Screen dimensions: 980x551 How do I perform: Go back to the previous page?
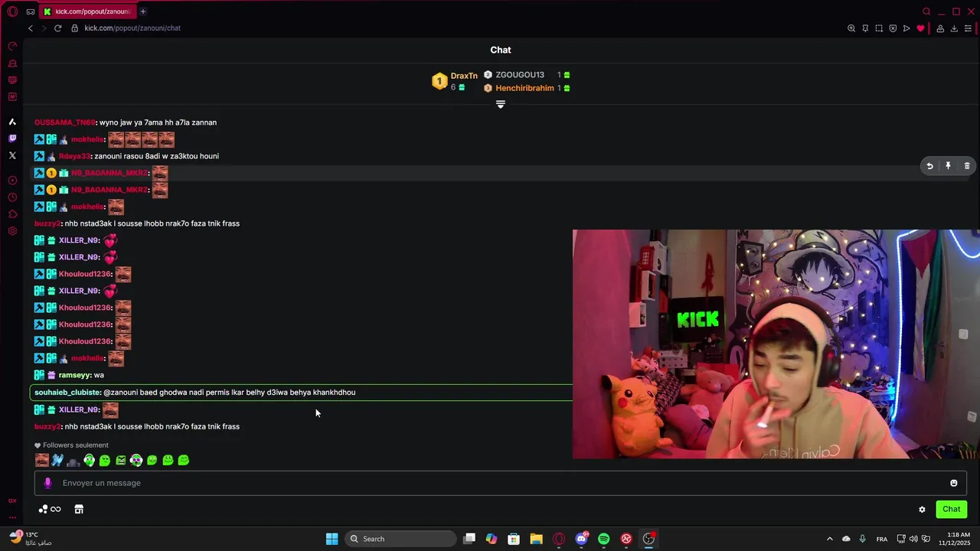[31, 28]
